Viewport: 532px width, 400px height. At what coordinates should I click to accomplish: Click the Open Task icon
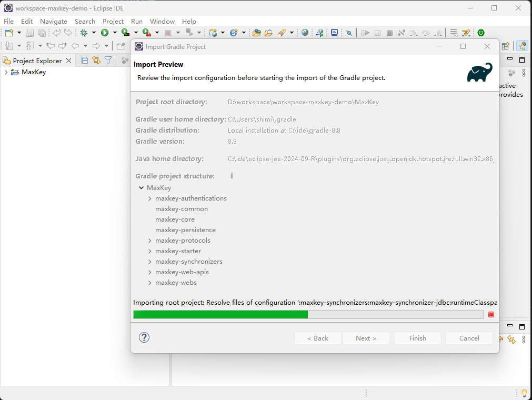(x=268, y=33)
